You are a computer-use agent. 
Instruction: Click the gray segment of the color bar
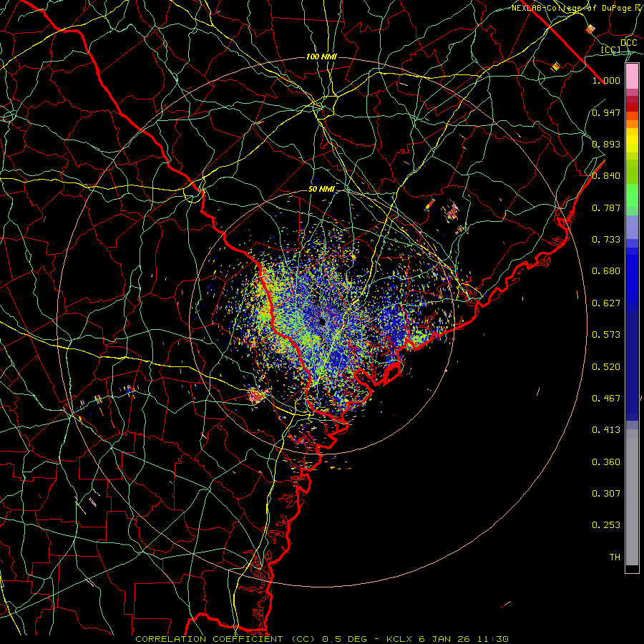coord(632,497)
